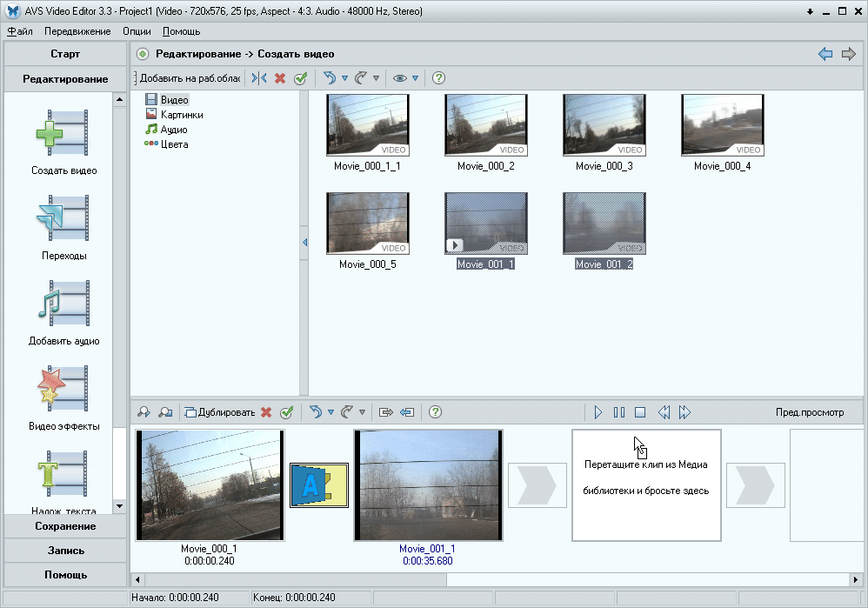868x608 pixels.
Task: Click move clip left icon
Action: (407, 412)
